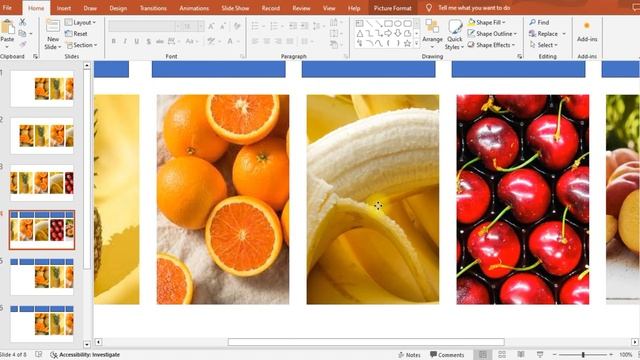Select the Text Box shape

point(359,23)
